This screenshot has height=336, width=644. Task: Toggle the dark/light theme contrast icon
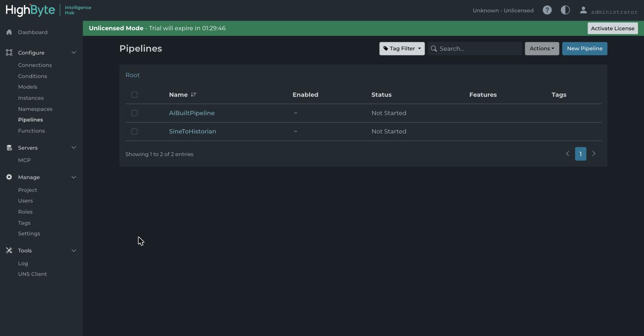(x=565, y=10)
